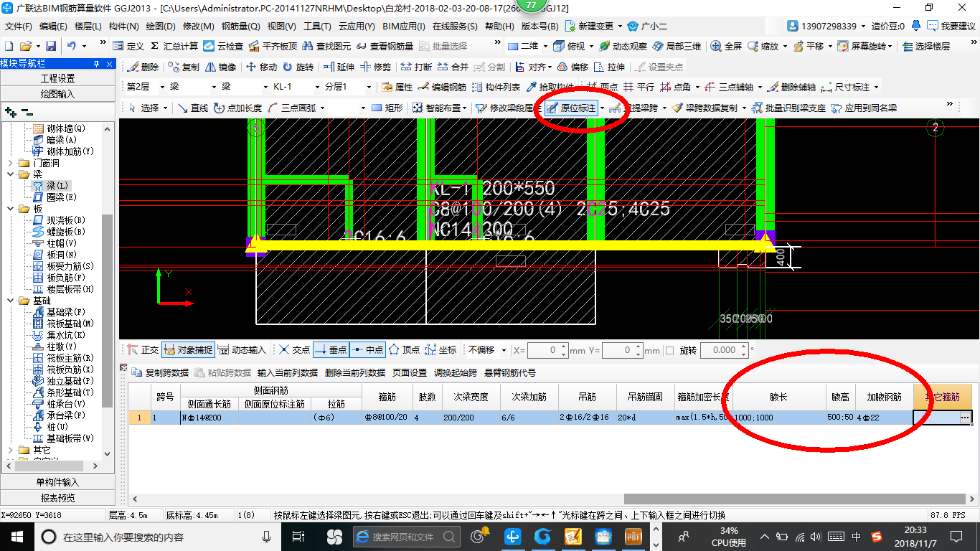
Task: Open the BIM应用(I) menu
Action: 404,26
